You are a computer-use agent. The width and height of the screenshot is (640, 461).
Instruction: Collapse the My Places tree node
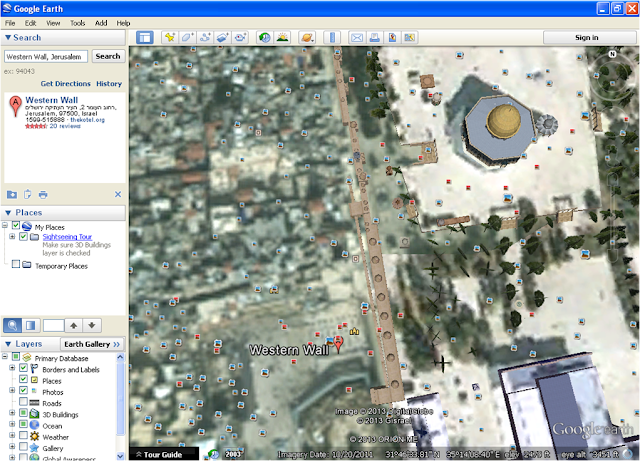click(x=5, y=225)
